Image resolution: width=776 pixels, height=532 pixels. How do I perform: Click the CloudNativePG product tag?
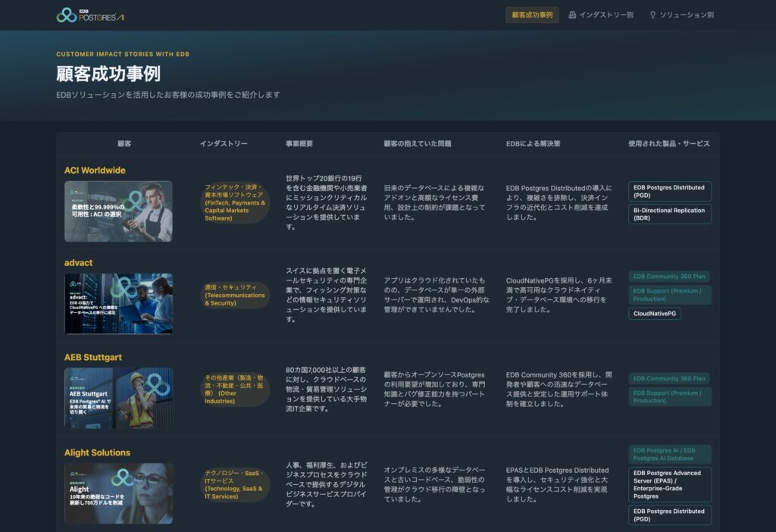[654, 314]
